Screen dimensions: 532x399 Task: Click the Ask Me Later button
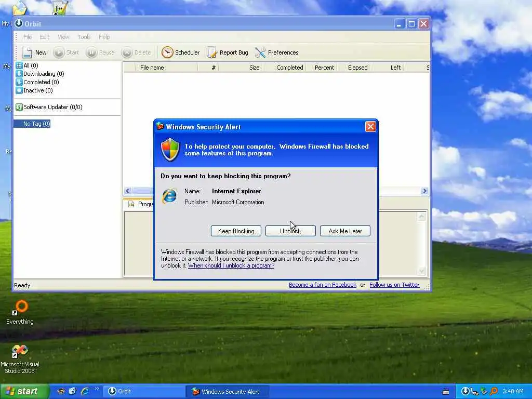345,231
